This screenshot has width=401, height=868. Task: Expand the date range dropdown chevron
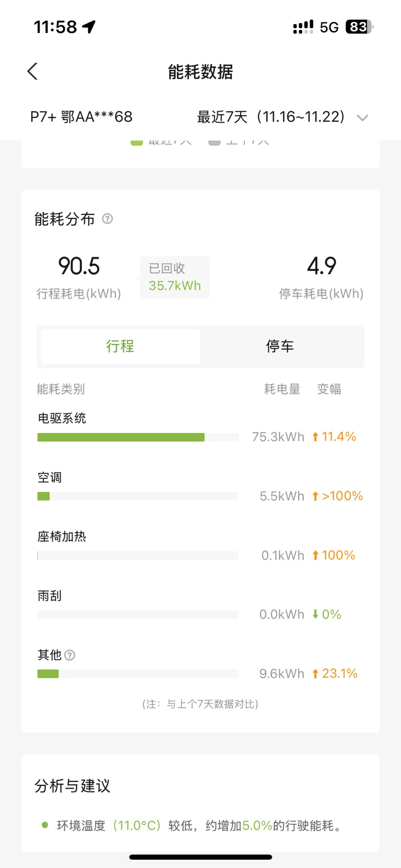362,118
